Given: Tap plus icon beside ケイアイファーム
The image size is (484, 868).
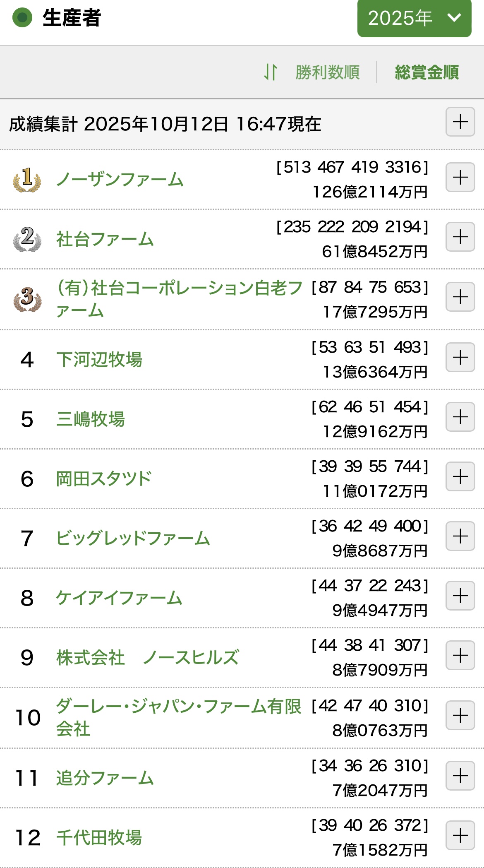Looking at the screenshot, I should 460,596.
